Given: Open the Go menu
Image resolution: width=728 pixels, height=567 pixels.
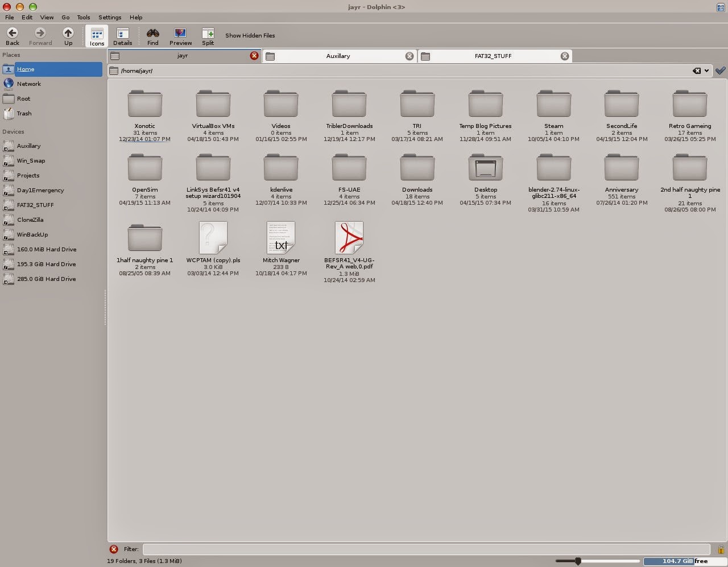Looking at the screenshot, I should coord(65,18).
